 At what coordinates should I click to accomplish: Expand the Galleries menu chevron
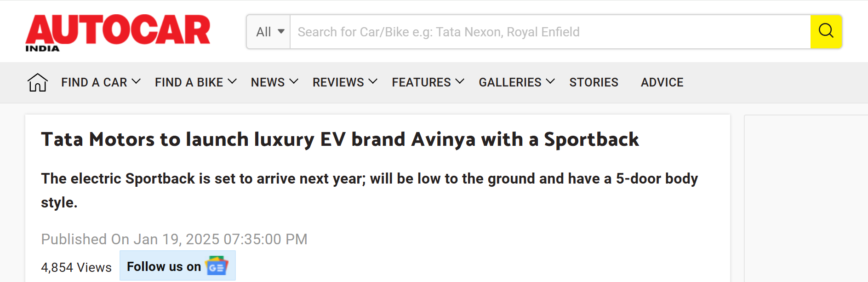[550, 82]
